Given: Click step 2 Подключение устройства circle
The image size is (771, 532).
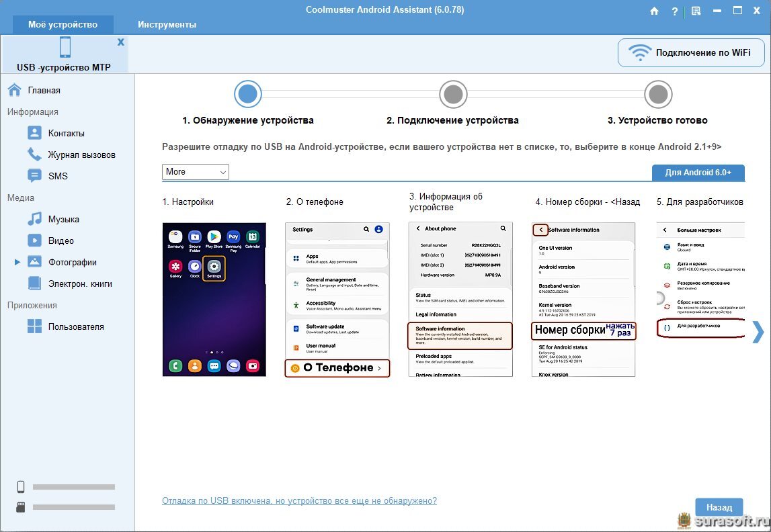Looking at the screenshot, I should (x=453, y=94).
